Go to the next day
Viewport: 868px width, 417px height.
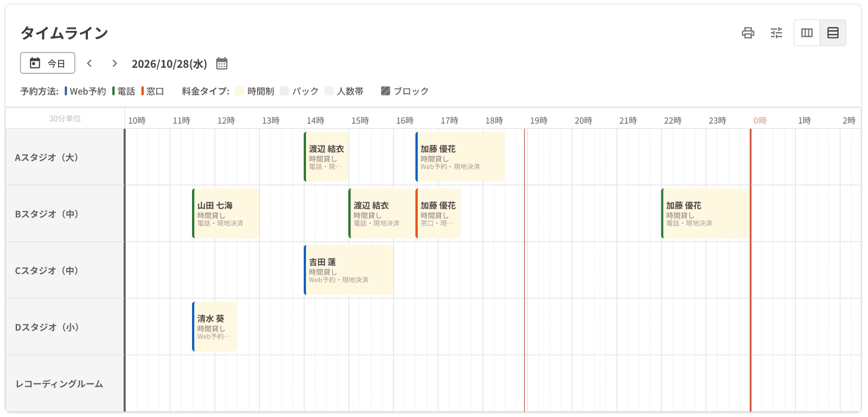[114, 64]
